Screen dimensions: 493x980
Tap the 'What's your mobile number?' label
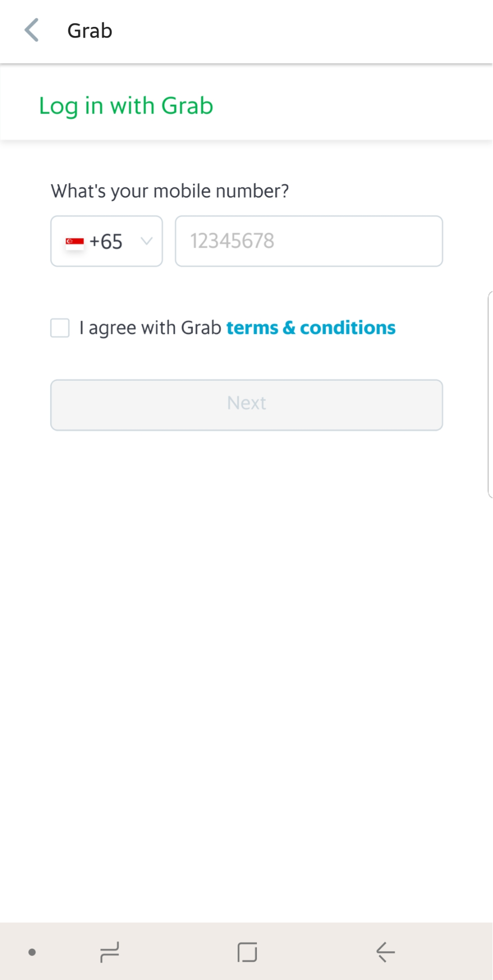pyautogui.click(x=170, y=191)
